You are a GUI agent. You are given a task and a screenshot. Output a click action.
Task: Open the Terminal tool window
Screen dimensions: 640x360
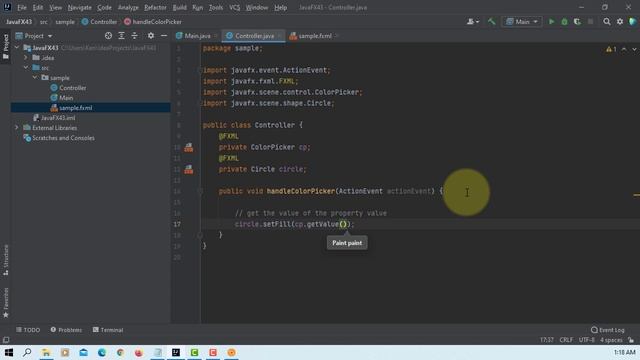pos(108,330)
